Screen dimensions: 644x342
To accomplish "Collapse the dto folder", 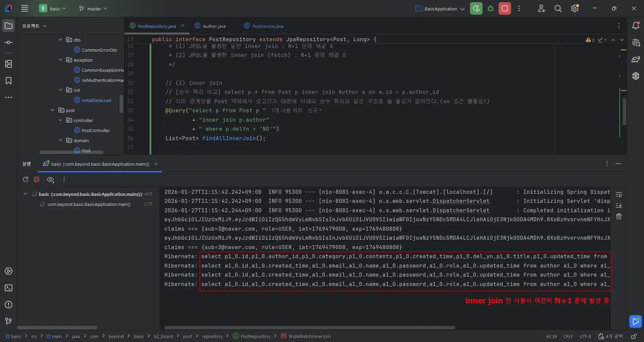I will coord(60,40).
